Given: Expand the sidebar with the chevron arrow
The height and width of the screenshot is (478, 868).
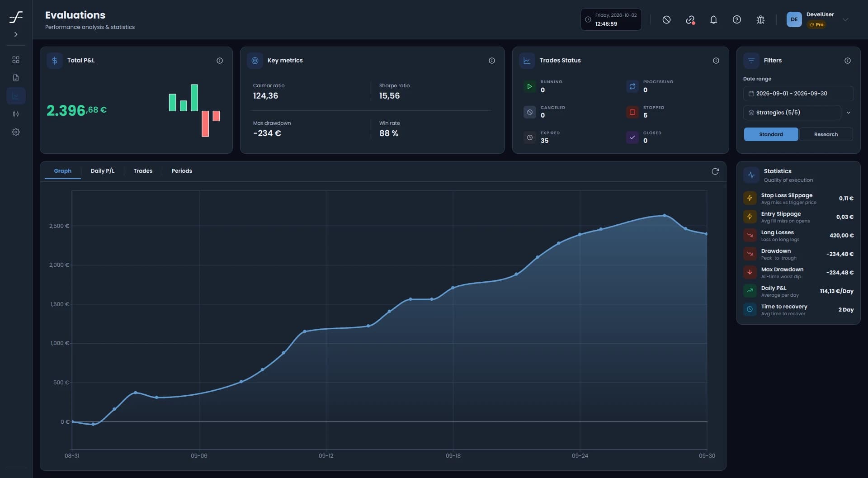Looking at the screenshot, I should [x=16, y=34].
